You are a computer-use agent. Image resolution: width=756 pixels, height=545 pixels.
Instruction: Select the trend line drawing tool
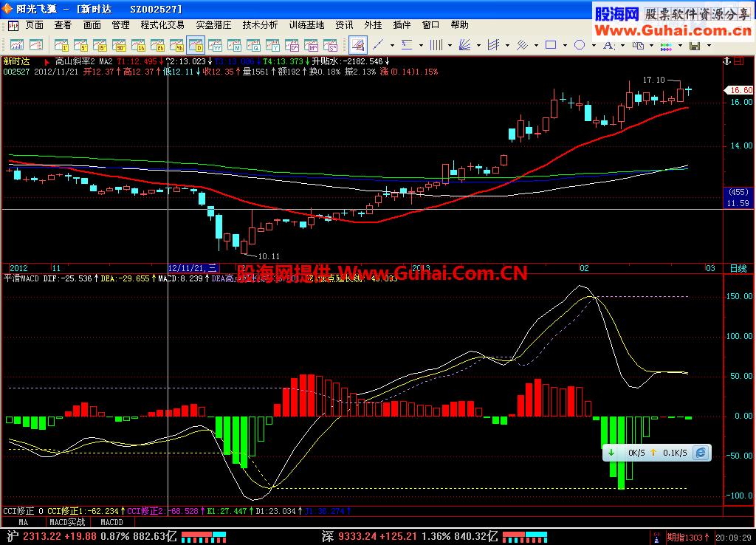(x=377, y=46)
